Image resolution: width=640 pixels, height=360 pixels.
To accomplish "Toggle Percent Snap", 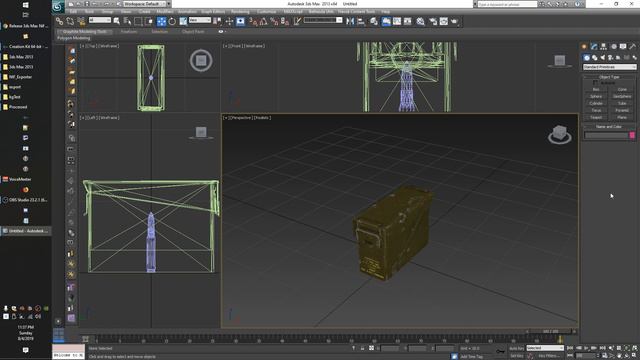I will (x=274, y=21).
